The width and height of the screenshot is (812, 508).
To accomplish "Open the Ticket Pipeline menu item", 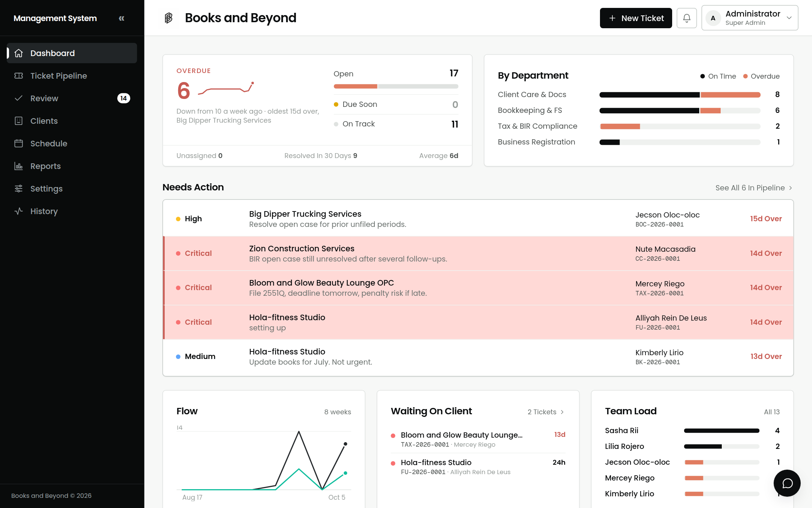I will pos(72,76).
